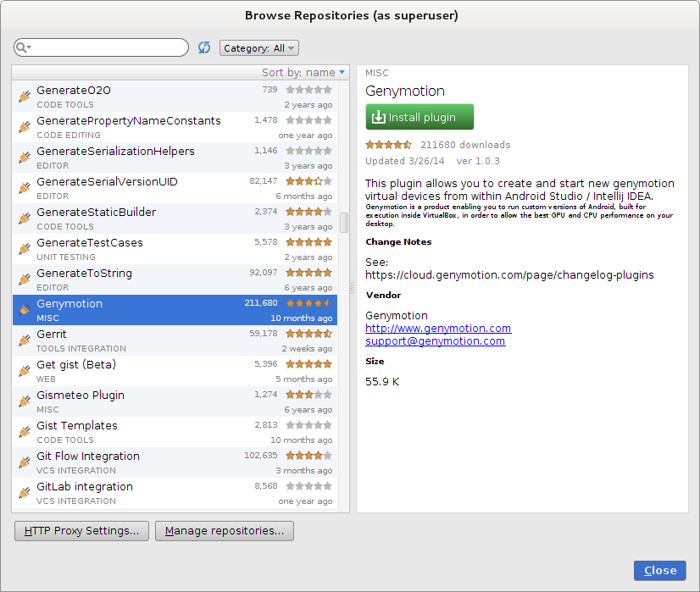Click plugin icon beside Get gist (Beta)
This screenshot has width=700, height=592.
(x=25, y=371)
